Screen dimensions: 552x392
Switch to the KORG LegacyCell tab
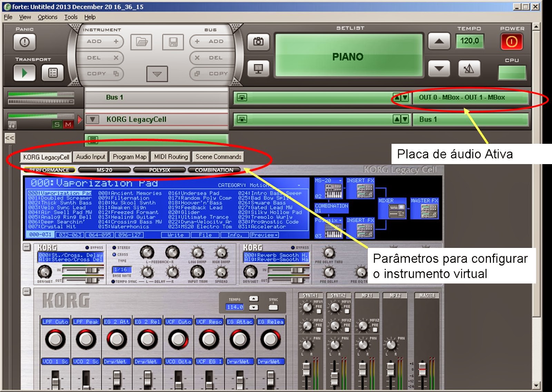click(x=46, y=157)
